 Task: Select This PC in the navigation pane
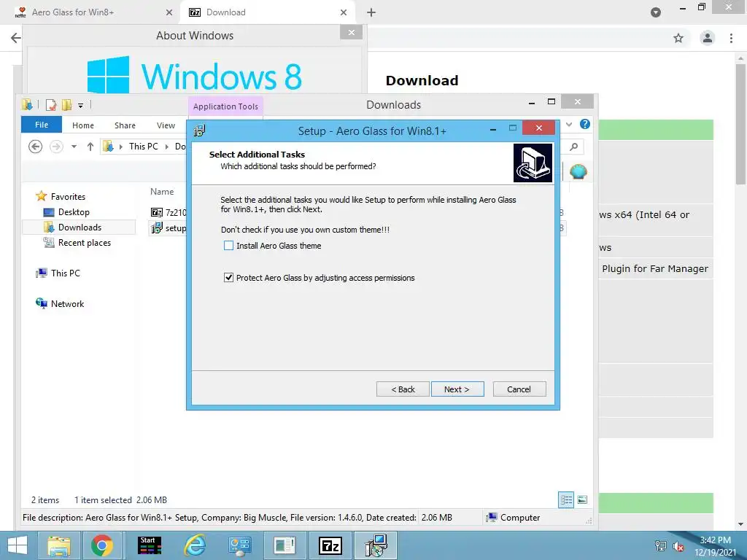tap(65, 273)
